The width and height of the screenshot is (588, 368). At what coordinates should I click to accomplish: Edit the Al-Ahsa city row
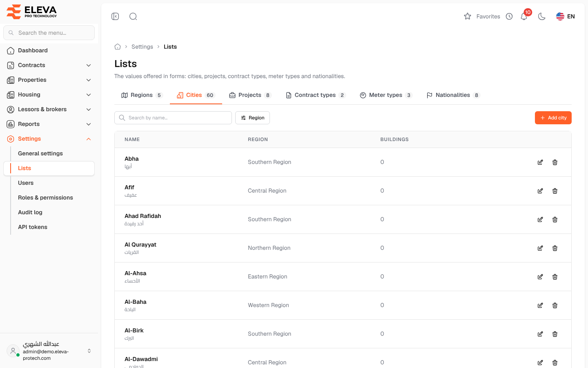(540, 277)
